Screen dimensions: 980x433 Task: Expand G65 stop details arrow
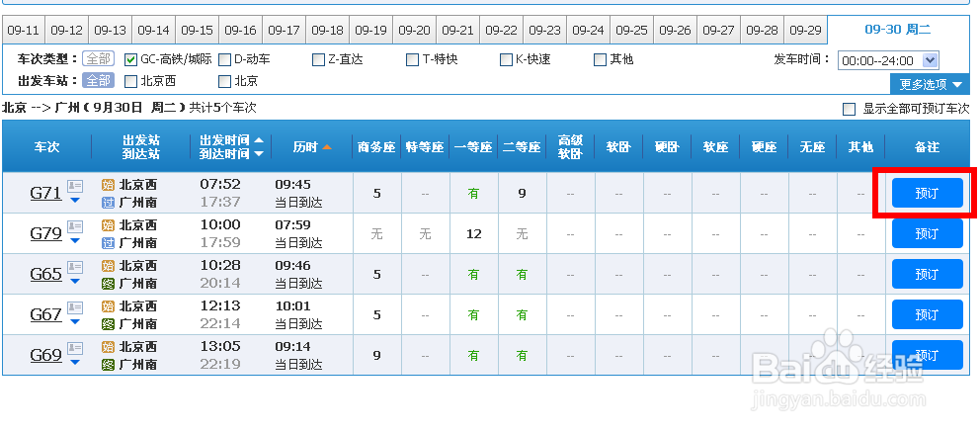[x=75, y=282]
